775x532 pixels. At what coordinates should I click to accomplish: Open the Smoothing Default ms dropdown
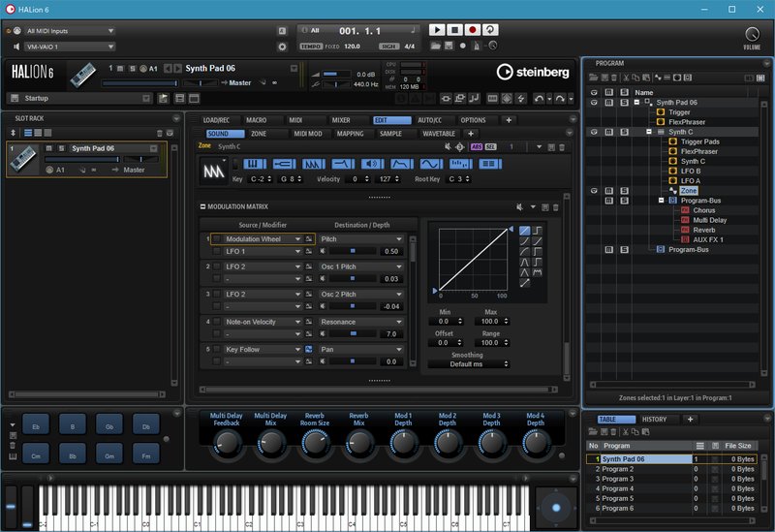tap(469, 364)
